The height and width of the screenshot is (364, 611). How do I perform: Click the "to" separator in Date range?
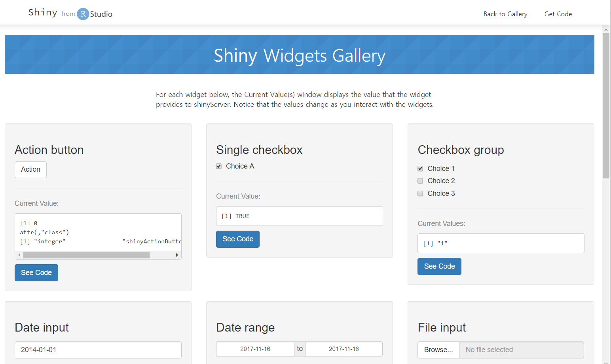click(x=300, y=349)
